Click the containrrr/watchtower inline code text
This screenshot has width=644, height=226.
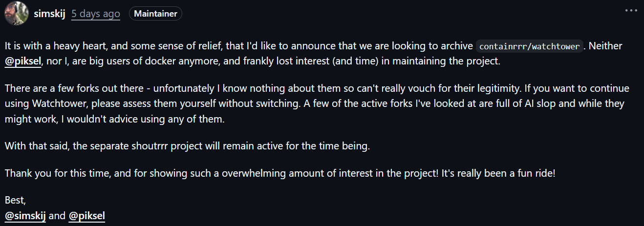click(x=530, y=47)
